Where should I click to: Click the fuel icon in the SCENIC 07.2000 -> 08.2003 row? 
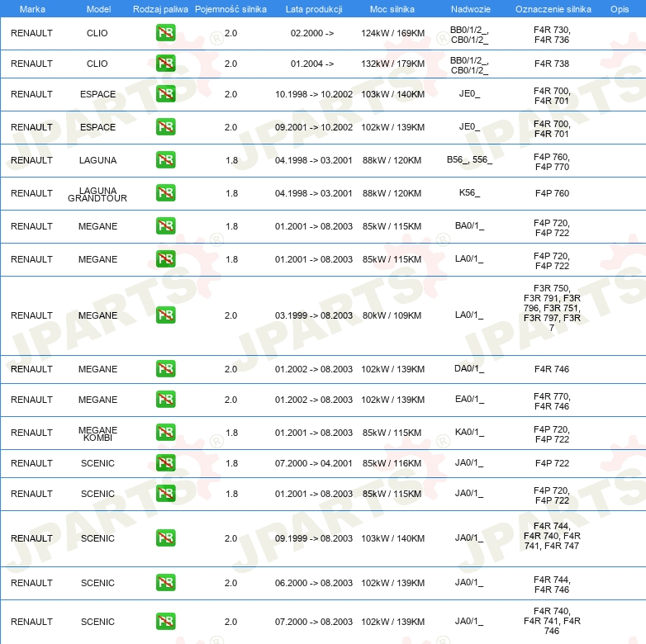point(165,621)
